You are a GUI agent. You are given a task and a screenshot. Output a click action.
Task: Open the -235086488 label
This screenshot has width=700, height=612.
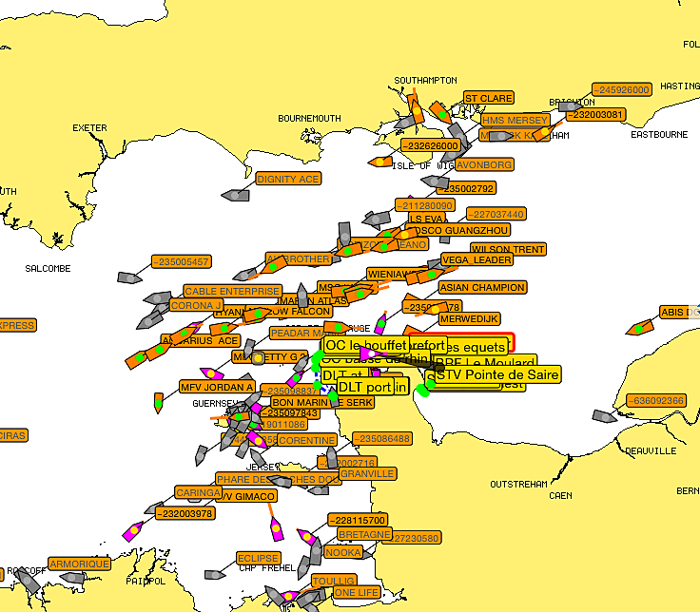(382, 438)
